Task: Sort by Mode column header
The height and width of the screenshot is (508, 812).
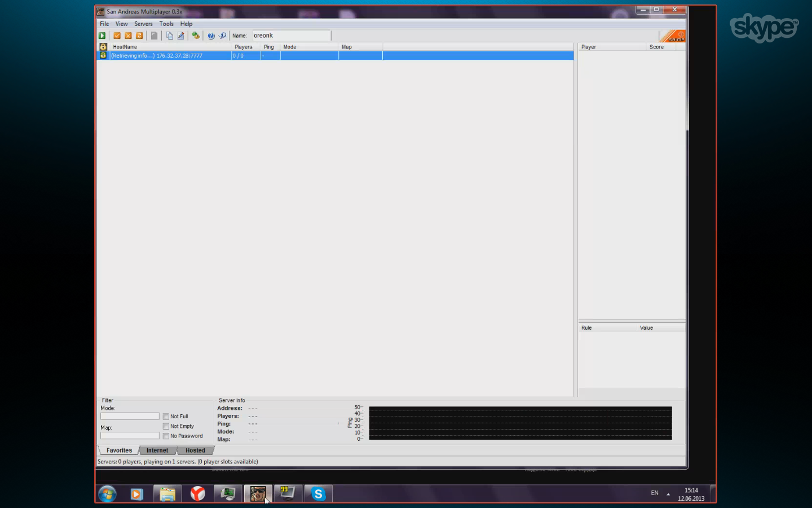Action: (x=310, y=47)
